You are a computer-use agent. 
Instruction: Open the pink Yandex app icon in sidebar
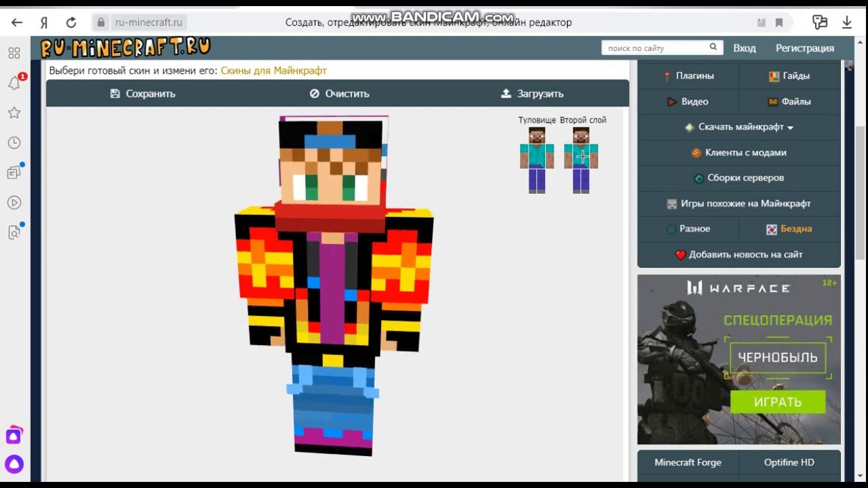coord(14,435)
